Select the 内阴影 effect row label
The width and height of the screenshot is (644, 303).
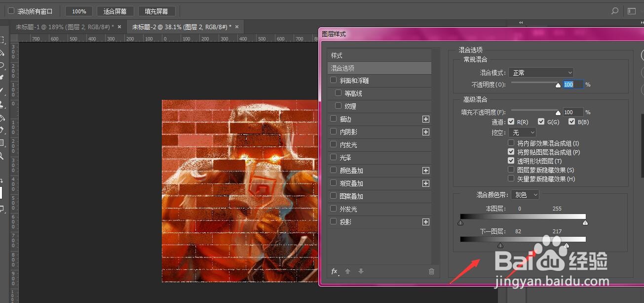click(x=349, y=132)
